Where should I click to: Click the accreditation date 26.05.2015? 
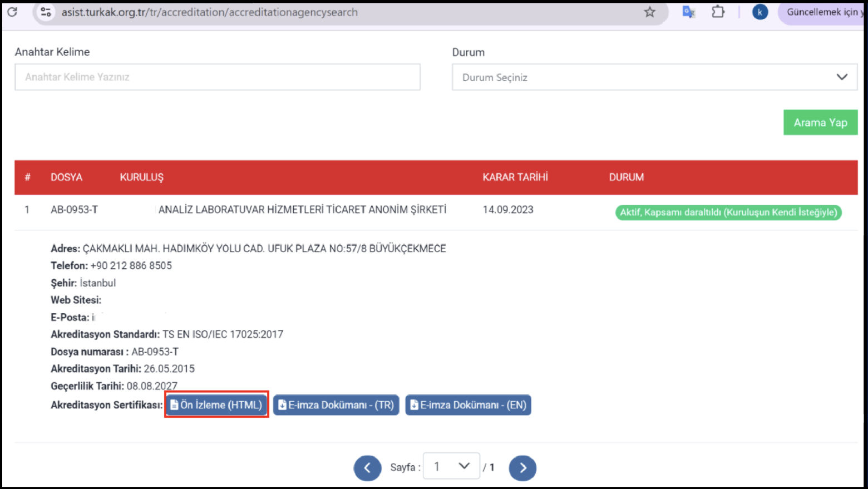coord(169,369)
